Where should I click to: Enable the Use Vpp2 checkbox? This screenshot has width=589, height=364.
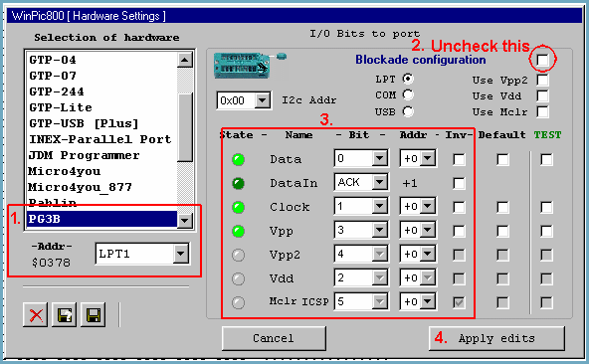click(x=543, y=80)
